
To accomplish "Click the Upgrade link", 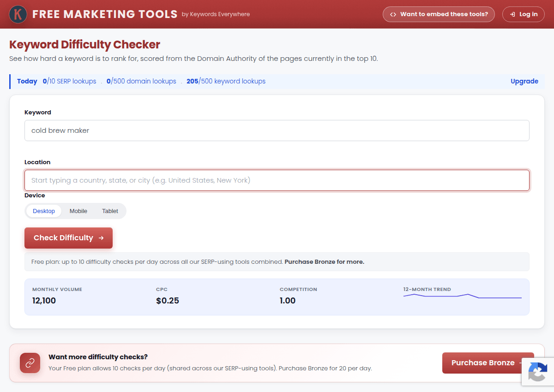I will tap(524, 81).
